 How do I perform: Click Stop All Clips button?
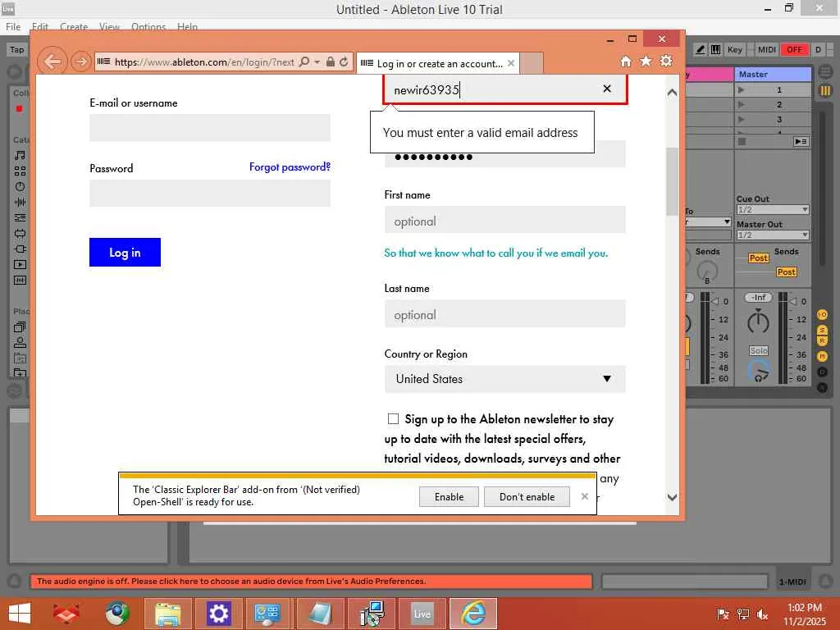742,141
